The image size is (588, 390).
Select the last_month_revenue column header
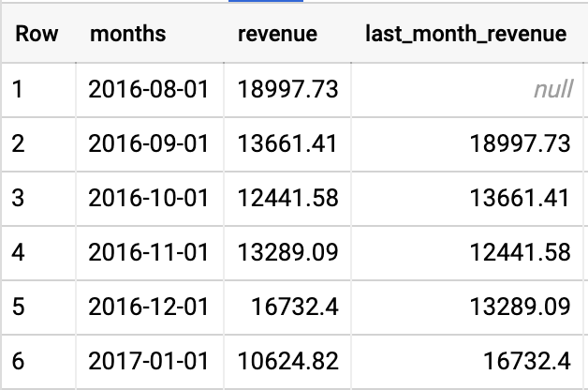(466, 35)
